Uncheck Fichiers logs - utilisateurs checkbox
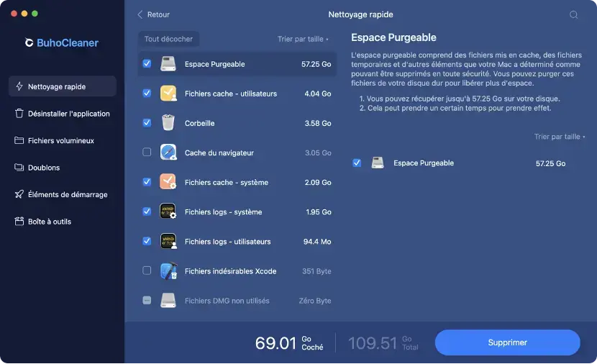This screenshot has height=364, width=597. (147, 241)
